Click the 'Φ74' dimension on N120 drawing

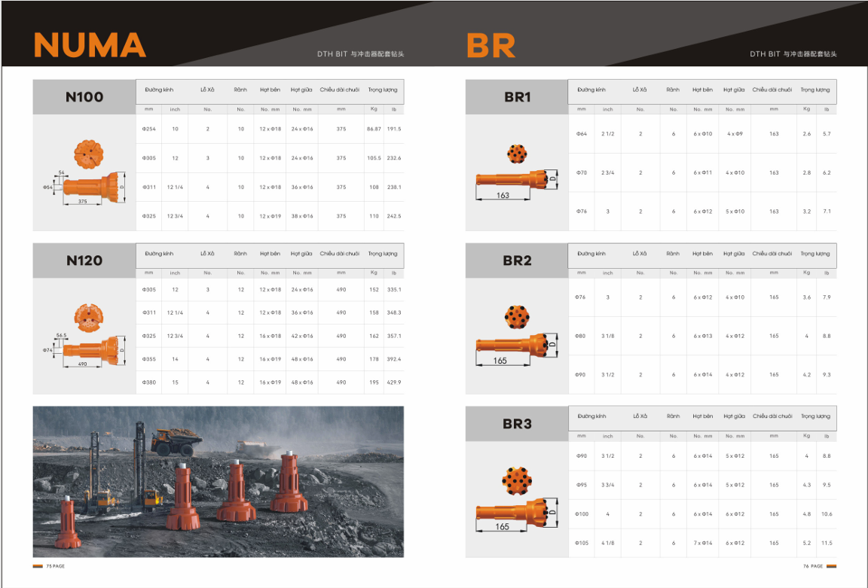(47, 350)
